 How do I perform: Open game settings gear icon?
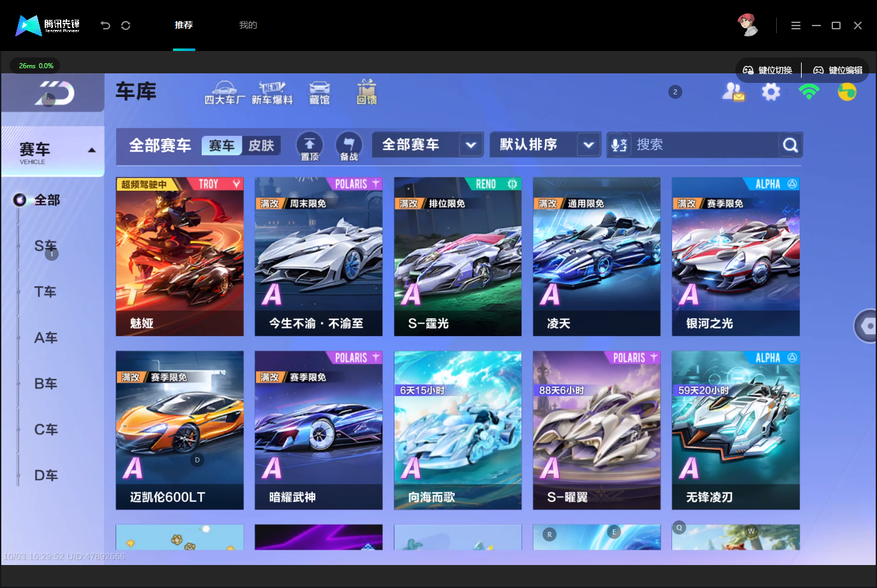(x=771, y=92)
